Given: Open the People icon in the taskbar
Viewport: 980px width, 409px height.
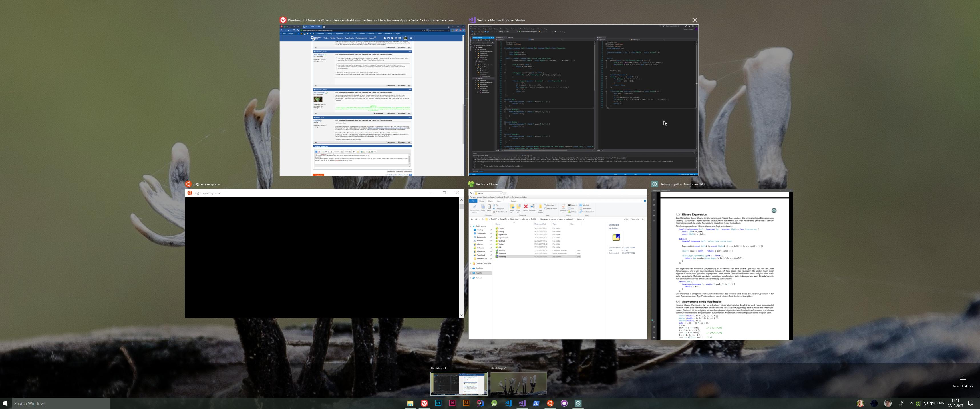Looking at the screenshot, I should click(x=901, y=403).
